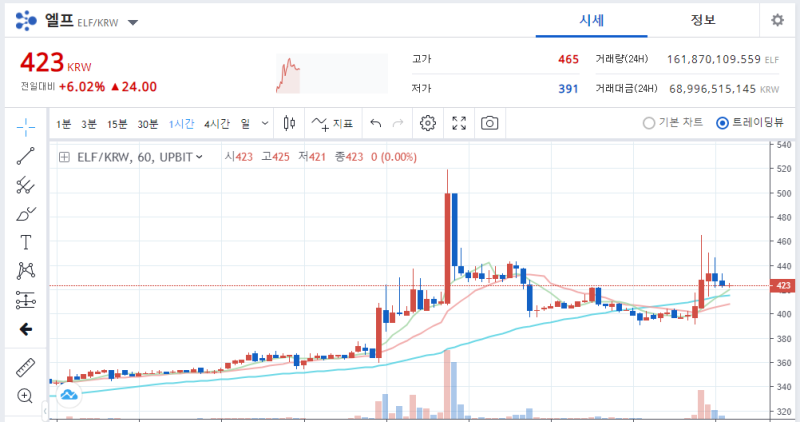Collapse the left drawing toolbar handle

click(x=45, y=410)
